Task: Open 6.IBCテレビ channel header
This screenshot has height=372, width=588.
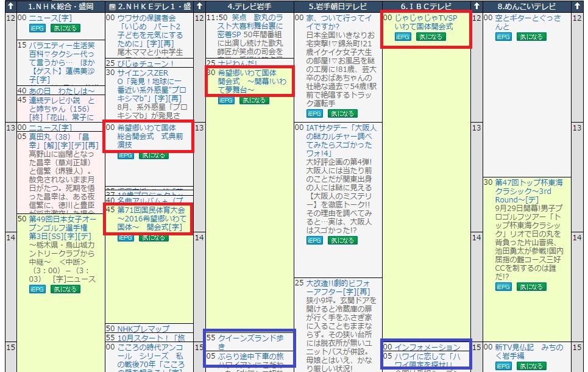Action: click(x=426, y=6)
